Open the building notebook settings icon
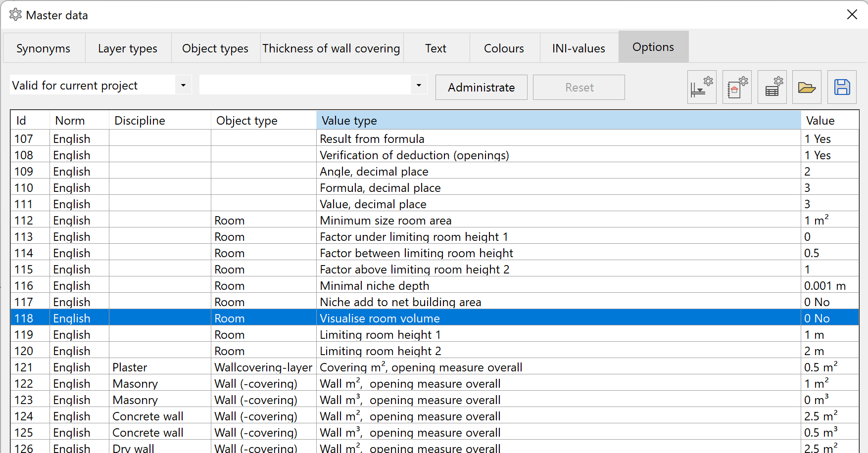 737,87
